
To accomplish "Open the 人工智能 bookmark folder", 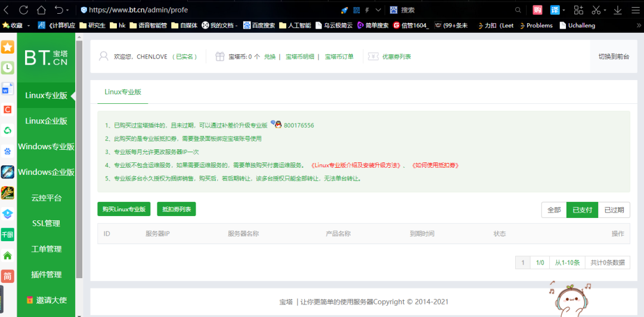I will coord(295,26).
